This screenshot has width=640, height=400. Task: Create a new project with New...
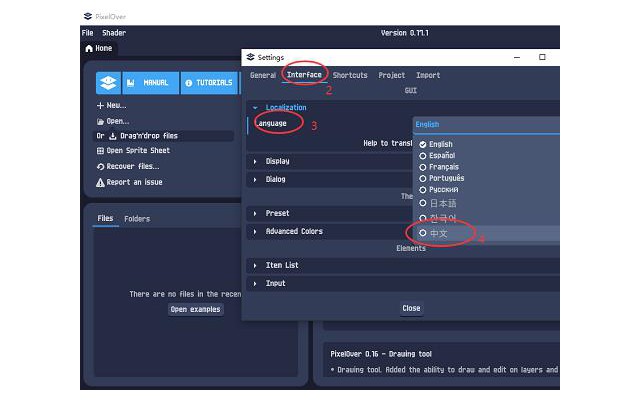111,105
